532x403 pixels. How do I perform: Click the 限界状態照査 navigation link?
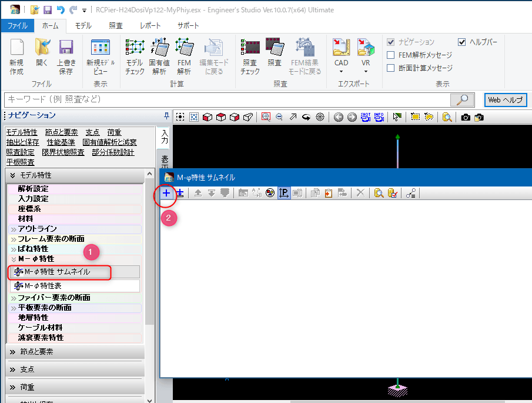click(x=63, y=152)
